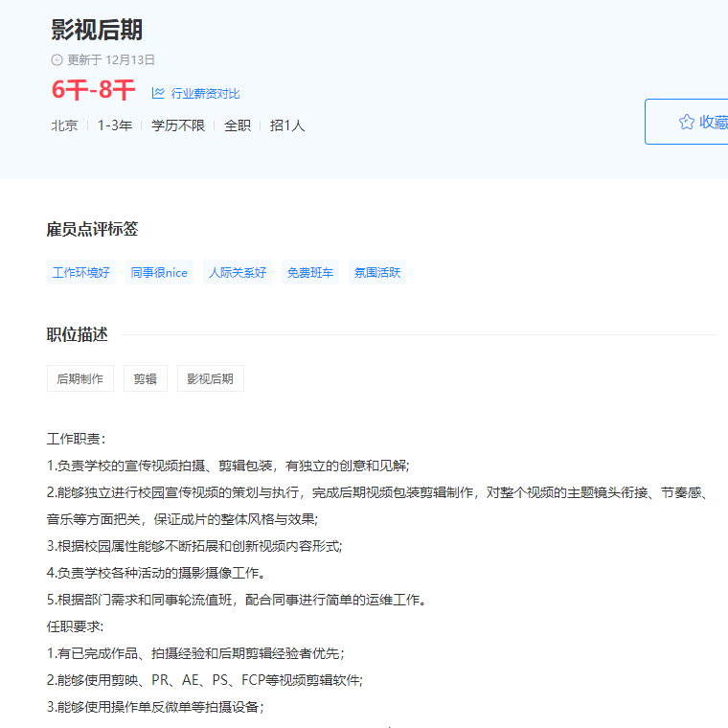The height and width of the screenshot is (728, 728).
Task: Click duty line 3 about 创新视频内容形式
Action: [194, 546]
